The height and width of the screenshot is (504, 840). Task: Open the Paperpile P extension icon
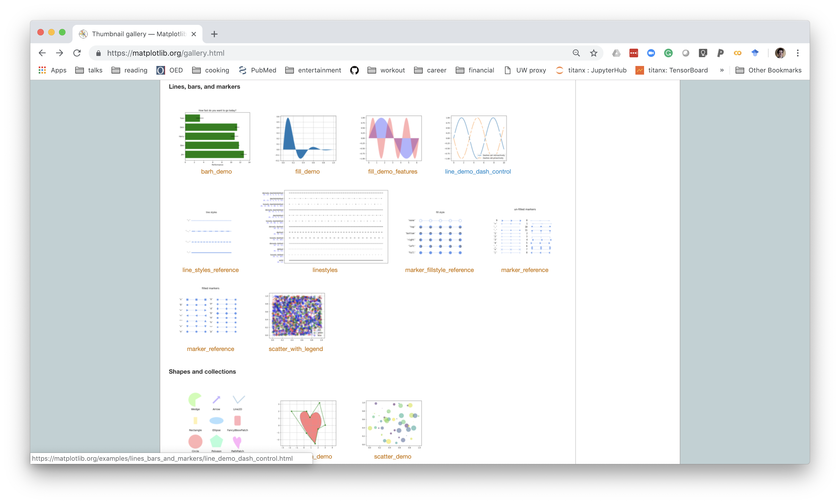pyautogui.click(x=720, y=53)
